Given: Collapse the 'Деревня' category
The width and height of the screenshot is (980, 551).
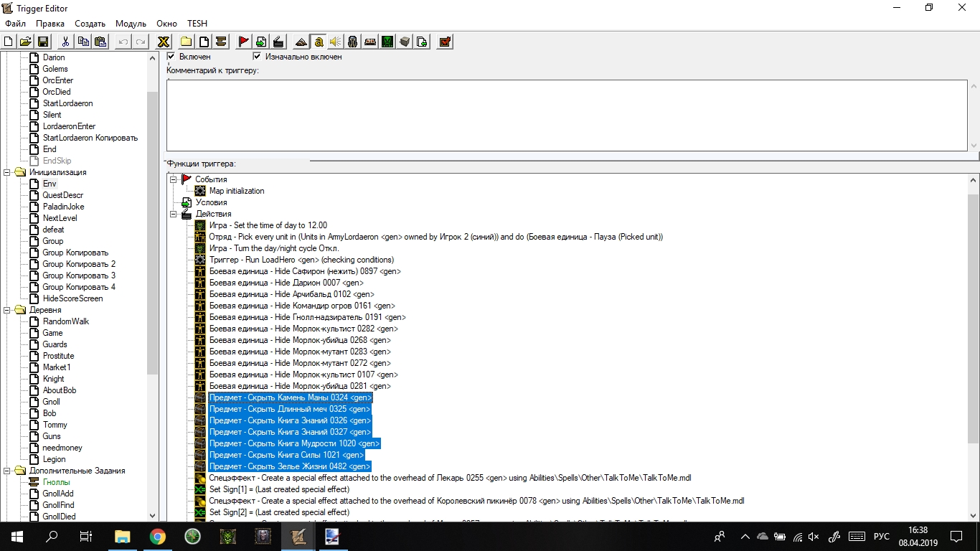Looking at the screenshot, I should [x=8, y=310].
